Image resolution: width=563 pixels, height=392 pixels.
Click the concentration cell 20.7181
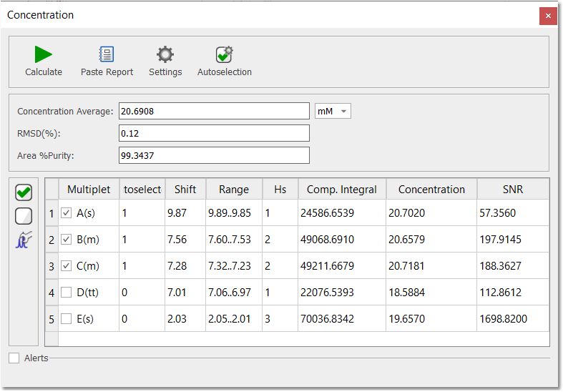click(x=431, y=266)
